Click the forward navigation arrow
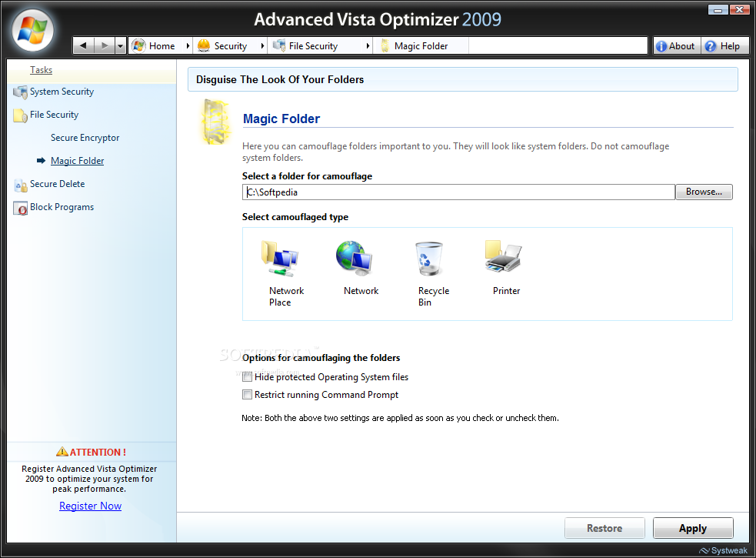This screenshot has height=558, width=756. [104, 46]
